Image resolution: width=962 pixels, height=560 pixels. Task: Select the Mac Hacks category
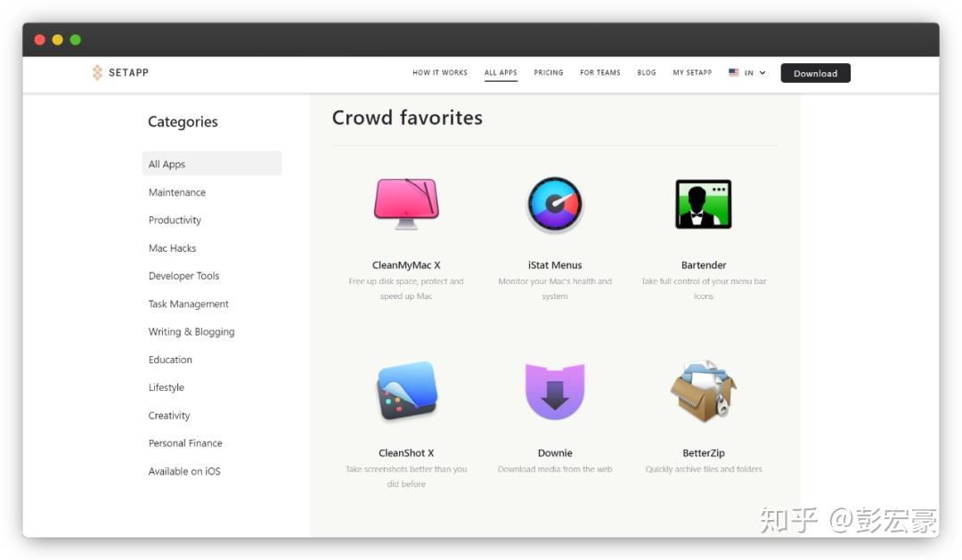point(173,248)
